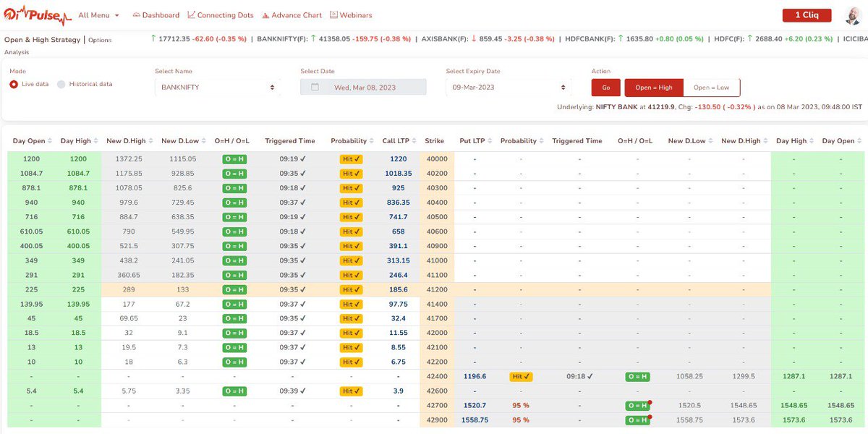Sort by Call LTP column
The height and width of the screenshot is (434, 868).
[x=399, y=140]
